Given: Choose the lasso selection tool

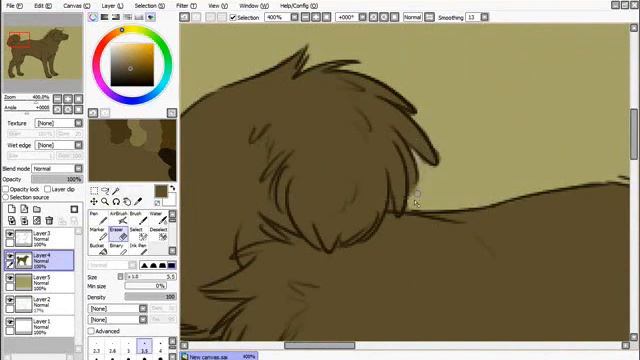Looking at the screenshot, I should pos(105,191).
